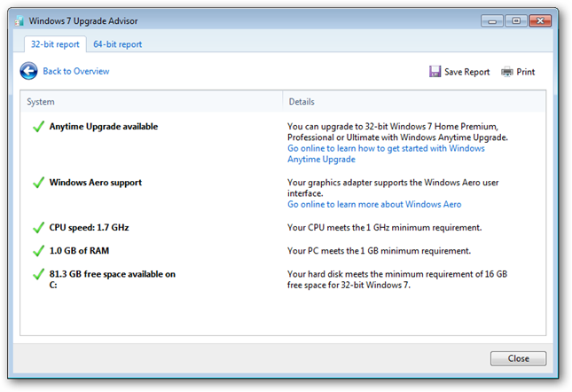Click the blue Back arrow icon
Image resolution: width=572 pixels, height=392 pixels.
pos(29,71)
